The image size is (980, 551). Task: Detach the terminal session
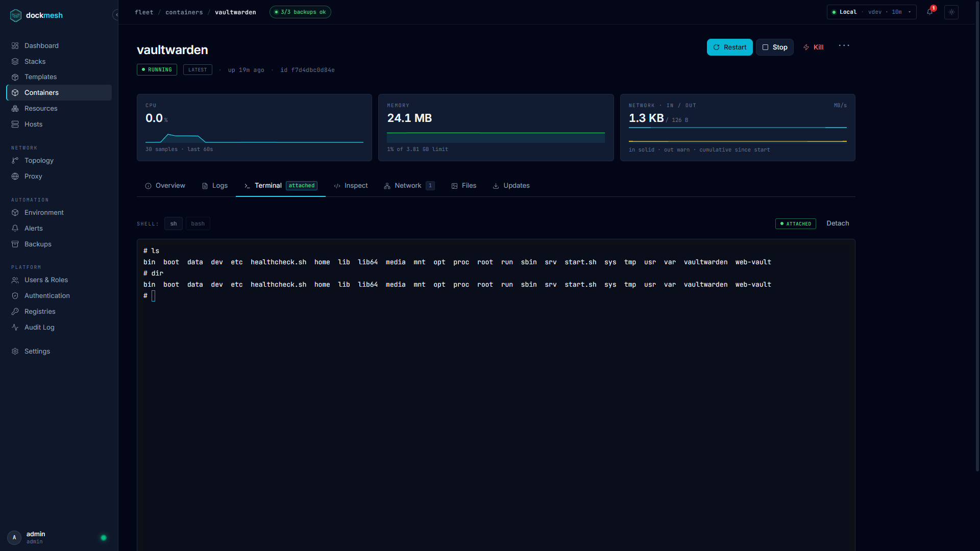[x=838, y=223]
